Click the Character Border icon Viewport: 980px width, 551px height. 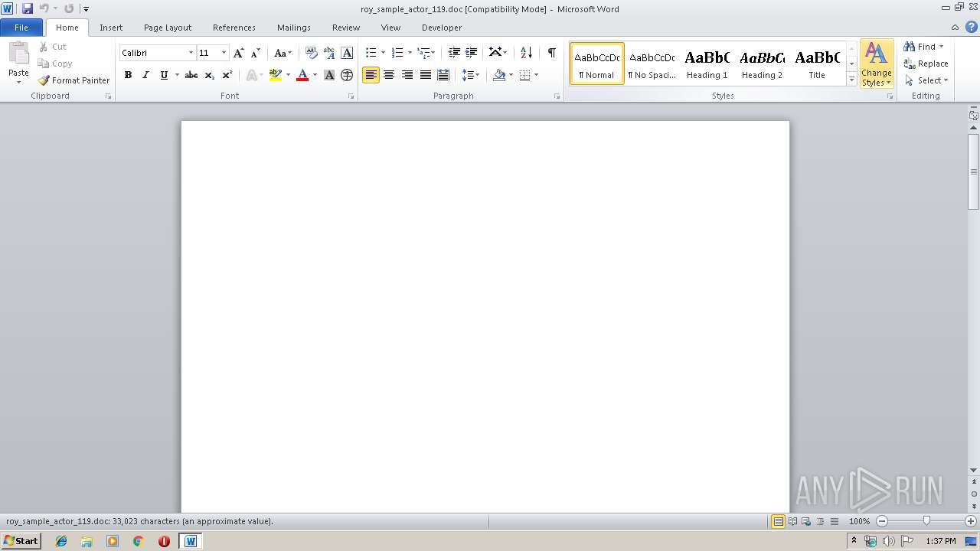(347, 53)
